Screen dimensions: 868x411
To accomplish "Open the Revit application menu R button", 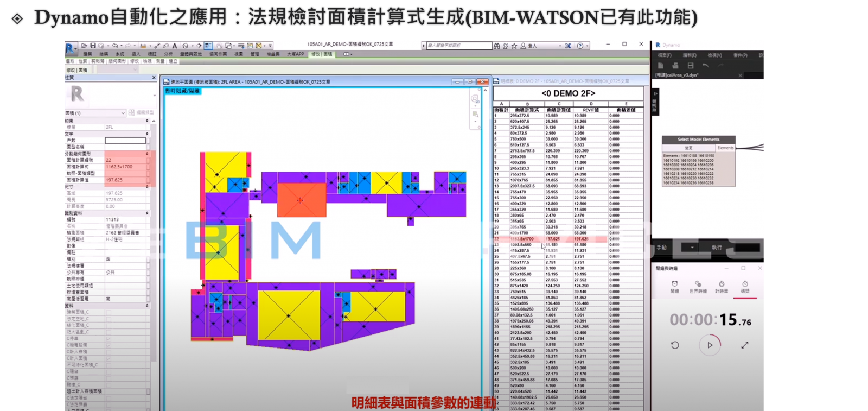I will tap(71, 48).
